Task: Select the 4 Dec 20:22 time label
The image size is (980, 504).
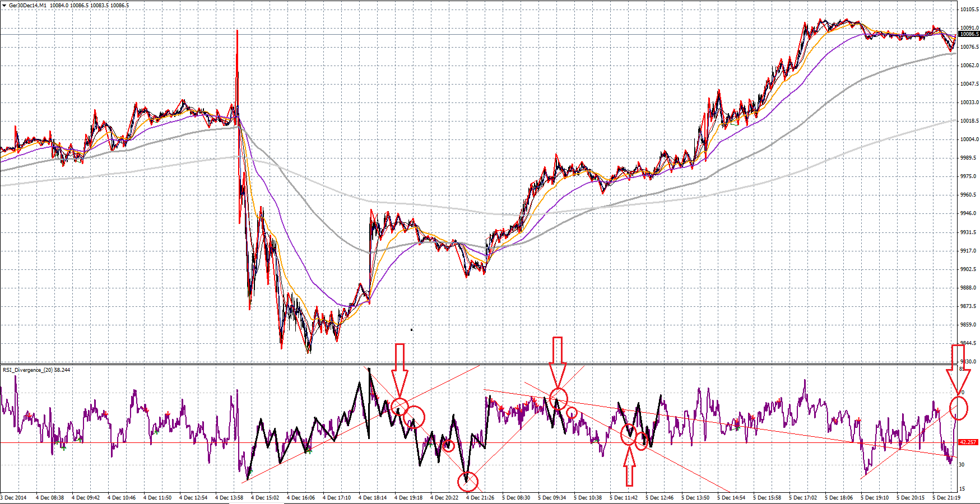Action: [x=444, y=497]
